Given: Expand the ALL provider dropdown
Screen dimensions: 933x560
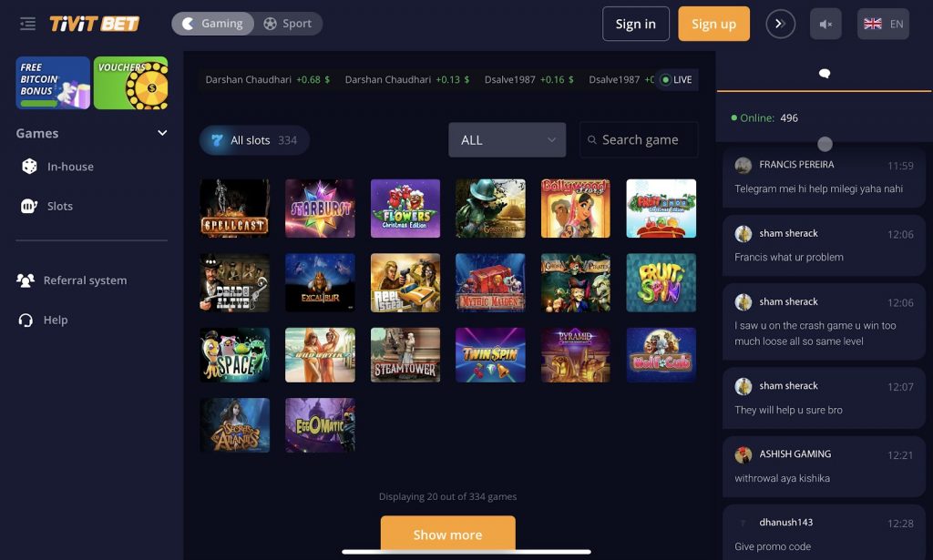Looking at the screenshot, I should [x=507, y=139].
